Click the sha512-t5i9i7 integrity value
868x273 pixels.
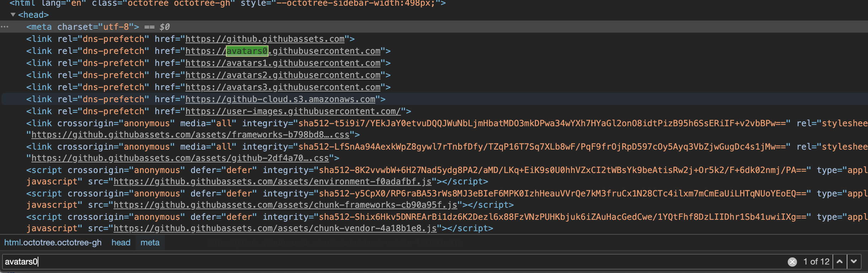click(x=542, y=123)
